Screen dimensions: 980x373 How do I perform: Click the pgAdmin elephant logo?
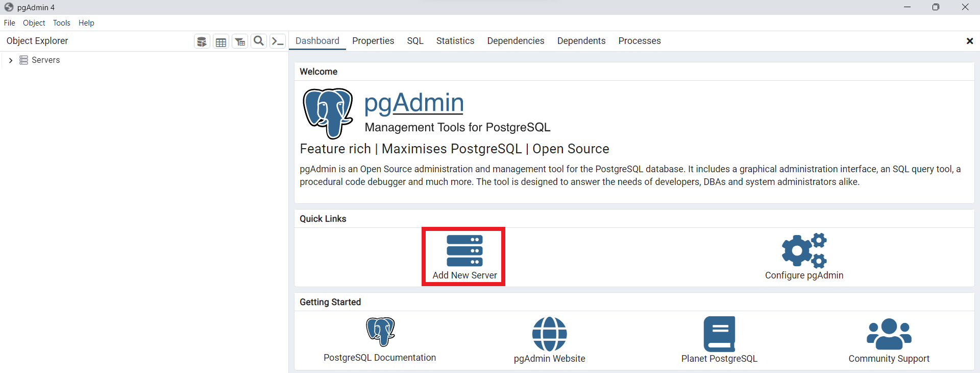coord(328,113)
